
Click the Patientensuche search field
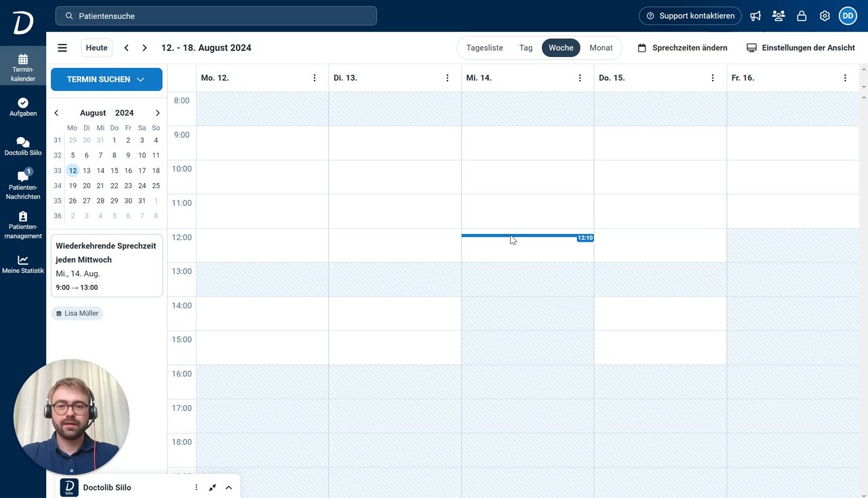point(216,16)
